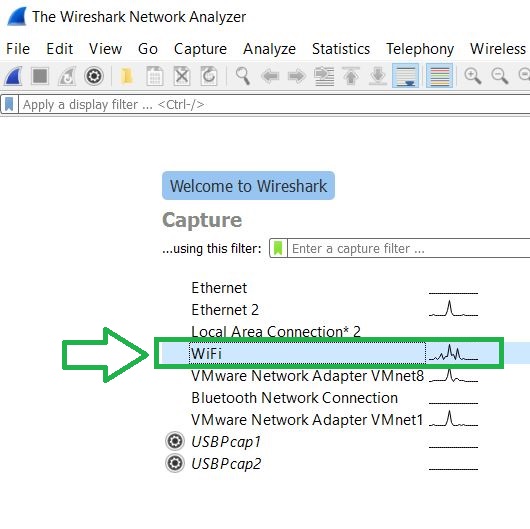Click the Welcome to Wireshark banner
The image size is (530, 529).
tap(248, 186)
